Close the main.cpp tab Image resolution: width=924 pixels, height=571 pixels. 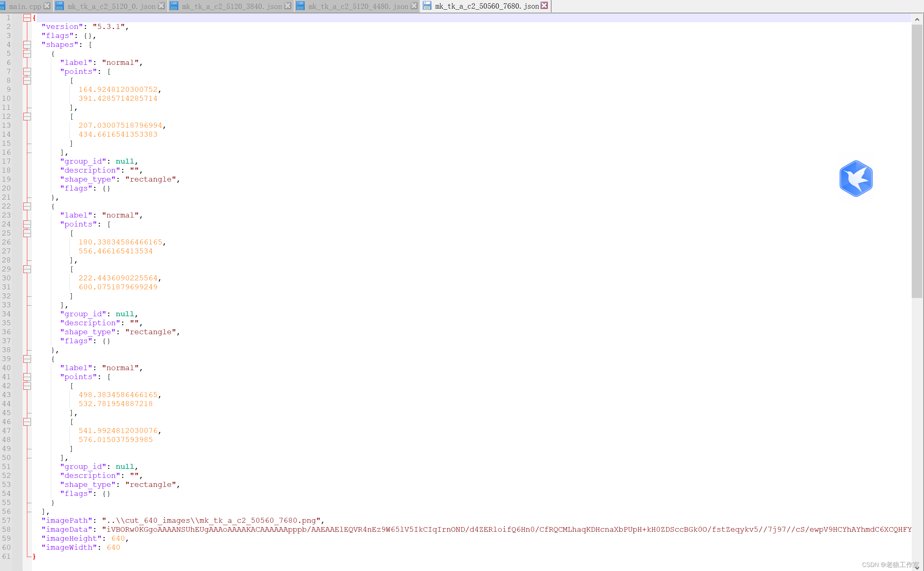click(47, 6)
